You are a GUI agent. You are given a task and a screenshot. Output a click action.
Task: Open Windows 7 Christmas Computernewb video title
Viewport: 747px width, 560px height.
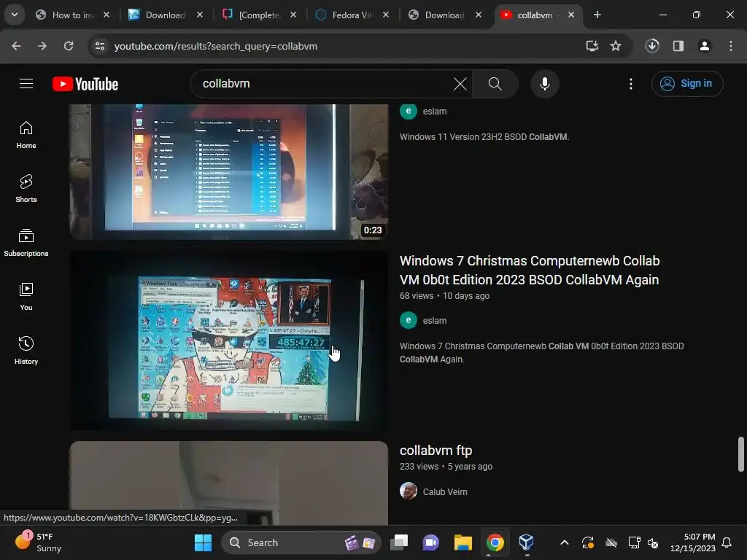point(530,270)
